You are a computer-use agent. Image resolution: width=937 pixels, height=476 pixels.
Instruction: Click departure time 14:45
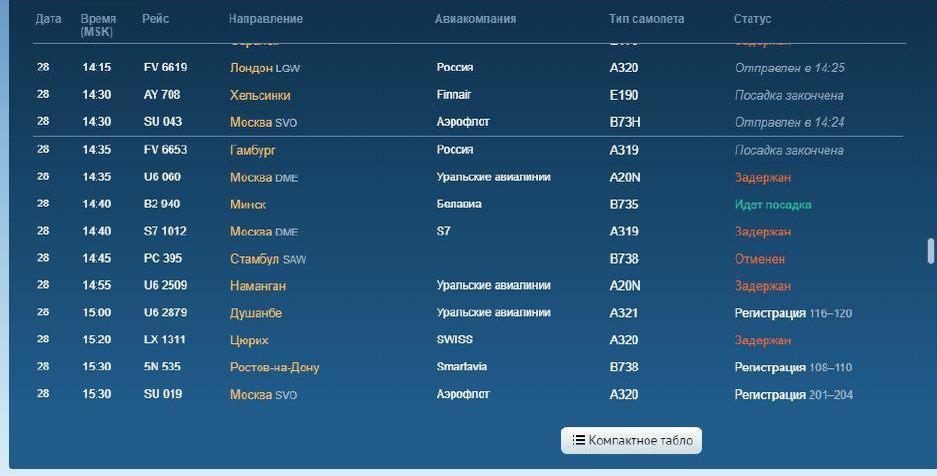[x=97, y=259]
